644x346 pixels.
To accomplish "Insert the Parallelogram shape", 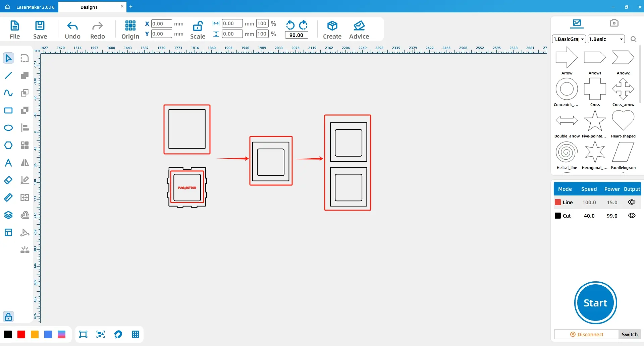I will 623,152.
